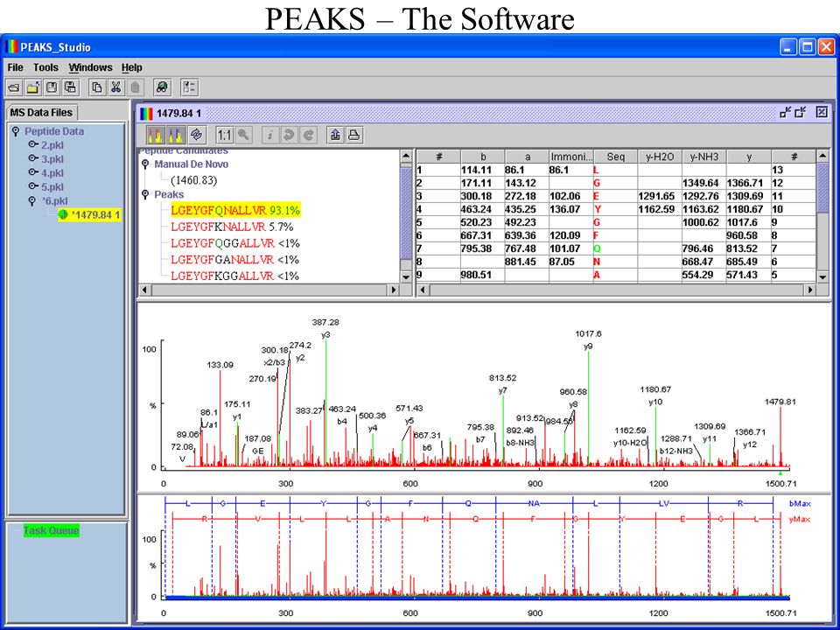
Task: Click the yellow folder with arrow icon
Action: [x=33, y=87]
